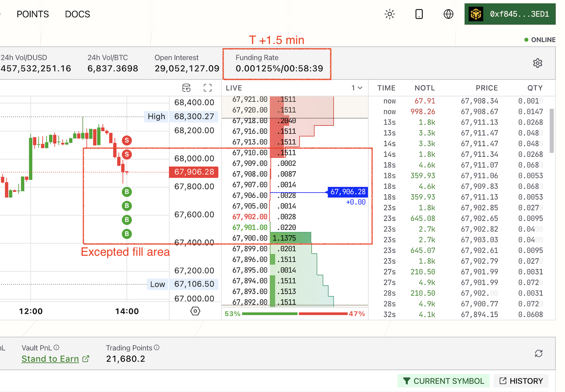565x392 pixels.
Task: Open the DOCS menu item
Action: click(78, 14)
